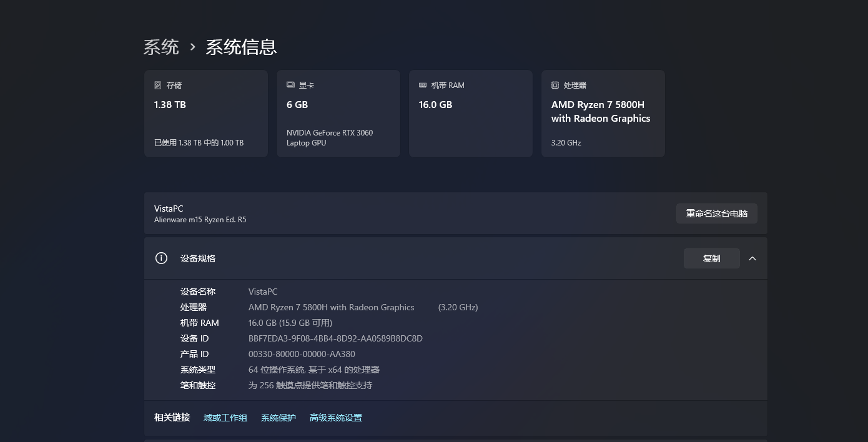The width and height of the screenshot is (868, 442).
Task: Open the AMD Ryzen 7 5800H processor card
Action: click(603, 114)
